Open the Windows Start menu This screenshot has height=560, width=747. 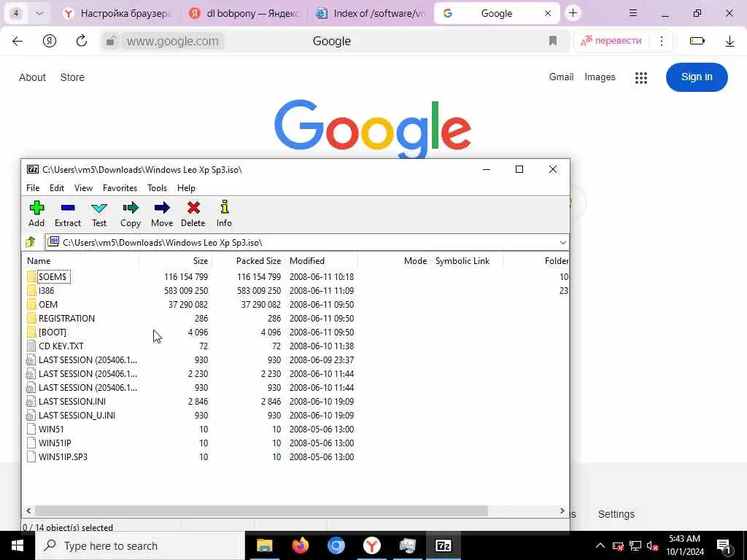[x=18, y=545]
